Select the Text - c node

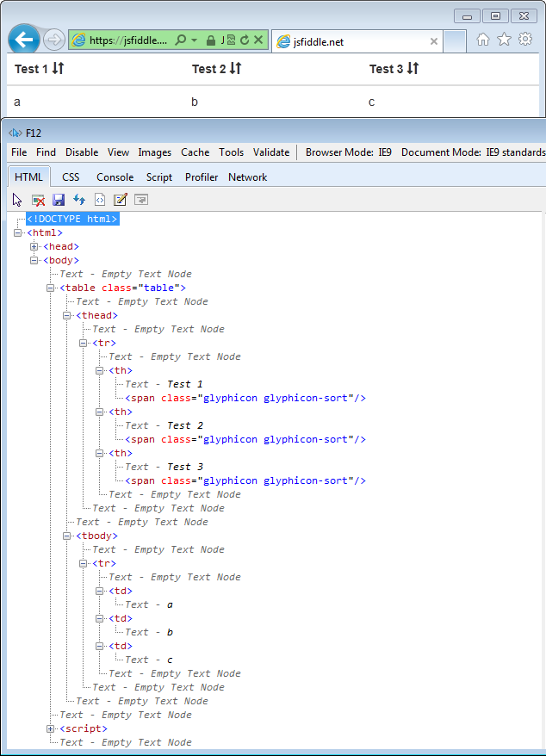149,660
